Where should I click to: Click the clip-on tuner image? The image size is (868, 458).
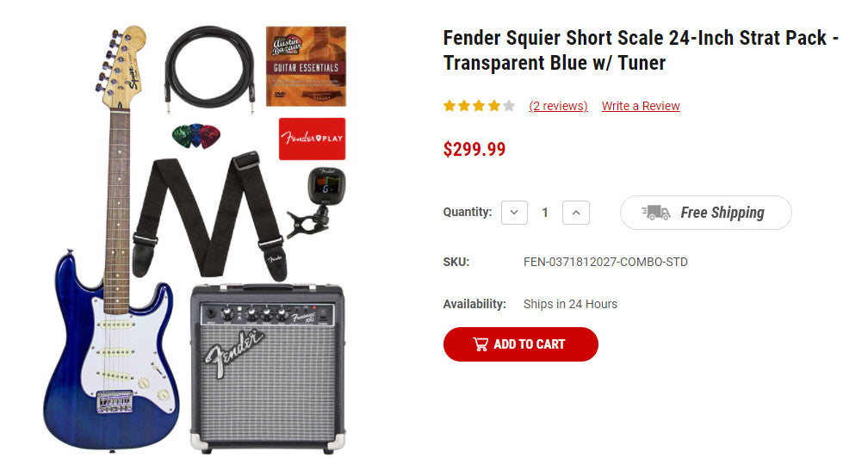317,200
